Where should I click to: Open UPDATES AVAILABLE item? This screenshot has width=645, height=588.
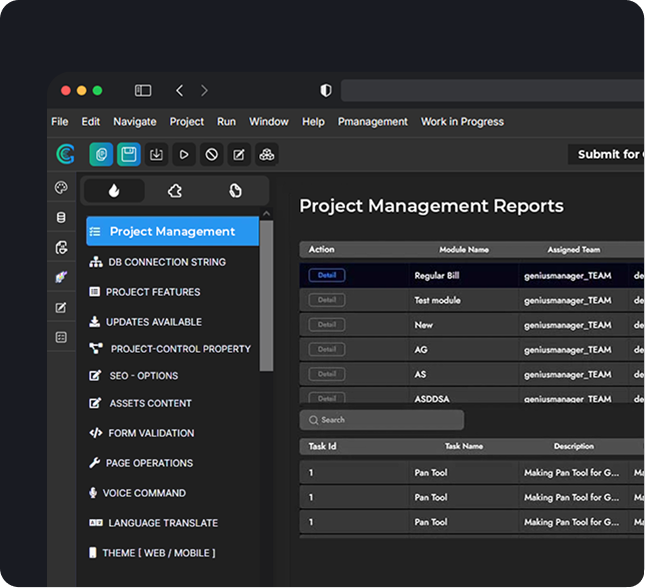(x=146, y=322)
